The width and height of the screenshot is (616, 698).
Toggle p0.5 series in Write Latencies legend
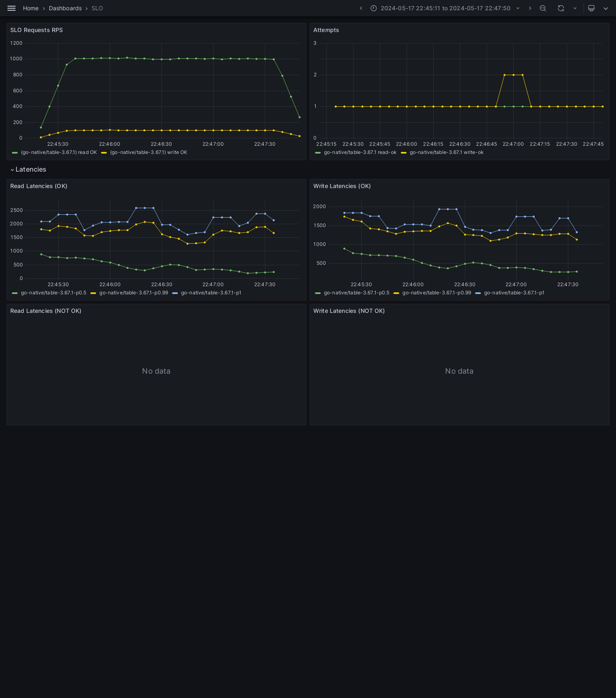click(356, 293)
